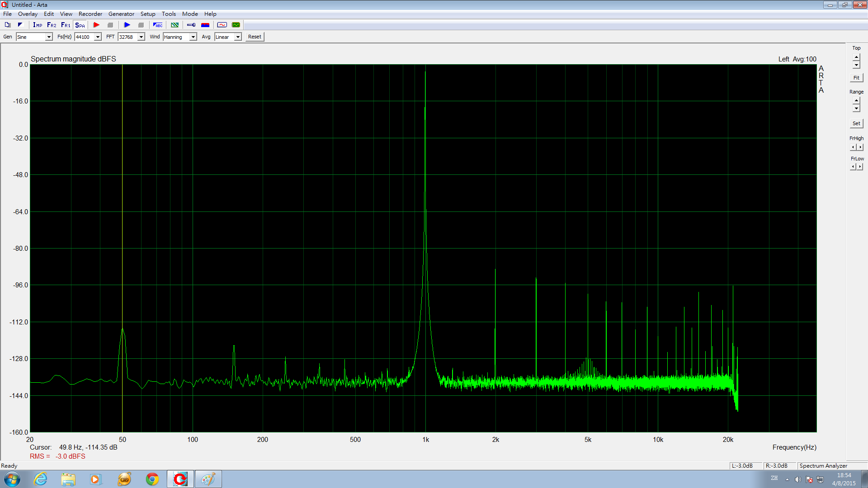Viewport: 868px width, 488px height.
Task: Shift FrLow limit right
Action: tap(860, 167)
